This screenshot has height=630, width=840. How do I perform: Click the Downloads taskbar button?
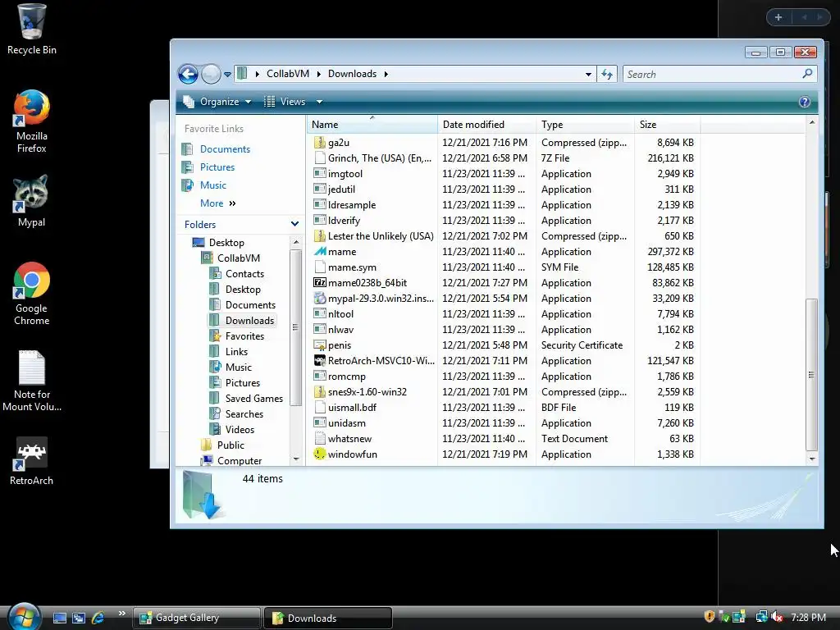[328, 618]
